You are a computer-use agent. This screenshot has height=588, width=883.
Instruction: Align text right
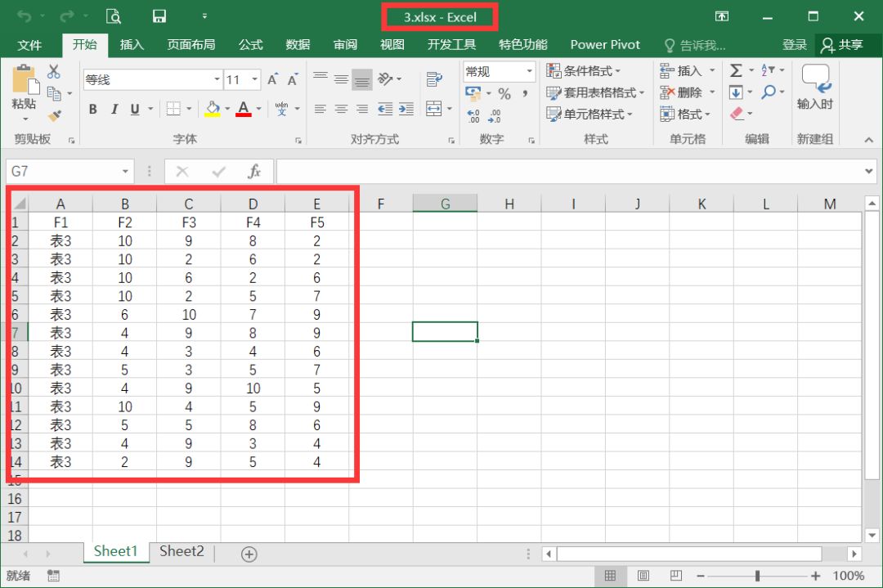click(362, 109)
